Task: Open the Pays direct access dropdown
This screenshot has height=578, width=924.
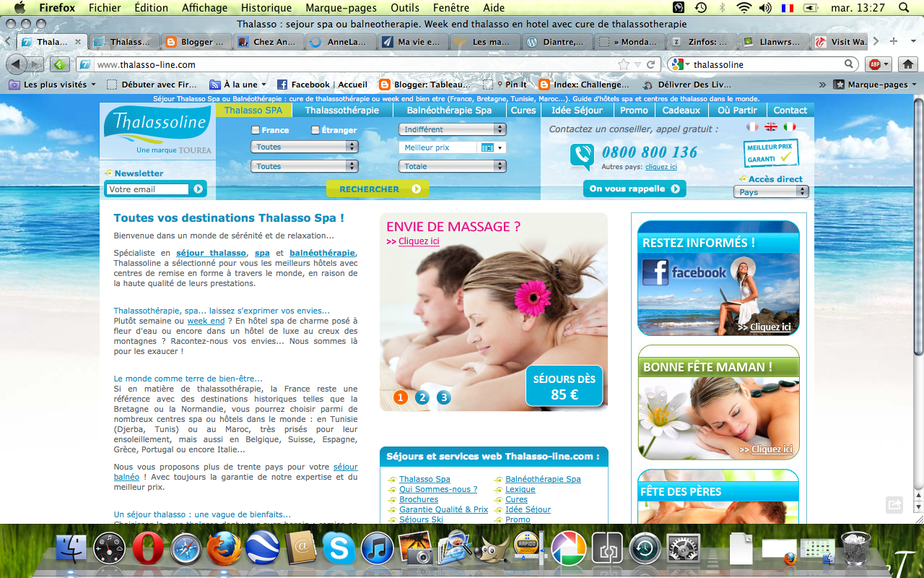Action: (771, 191)
